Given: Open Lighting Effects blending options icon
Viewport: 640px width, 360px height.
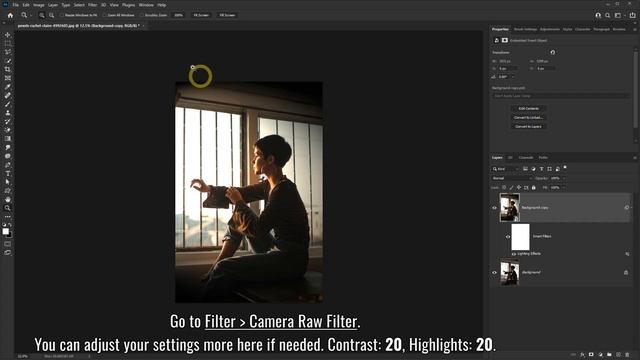Looking at the screenshot, I should (627, 254).
